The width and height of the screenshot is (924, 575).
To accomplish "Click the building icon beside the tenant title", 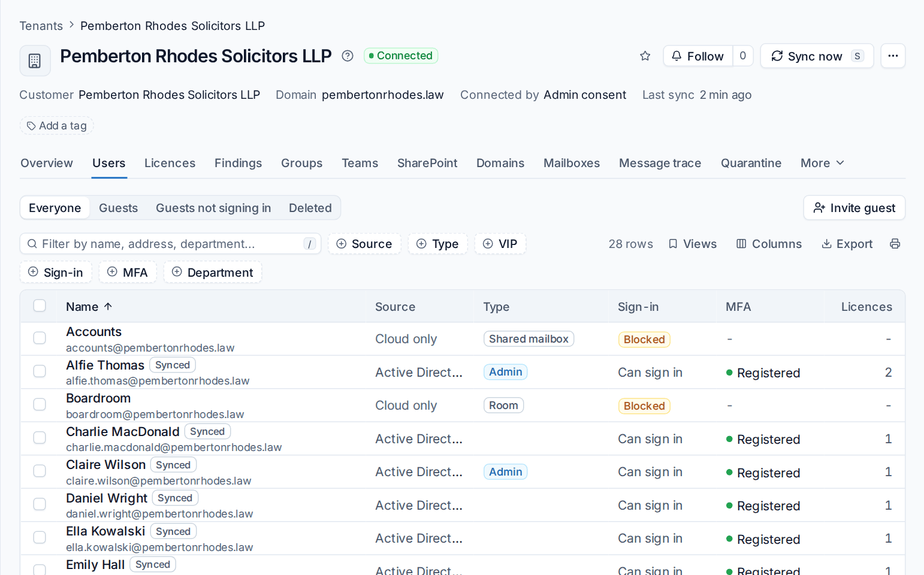I will click(35, 60).
